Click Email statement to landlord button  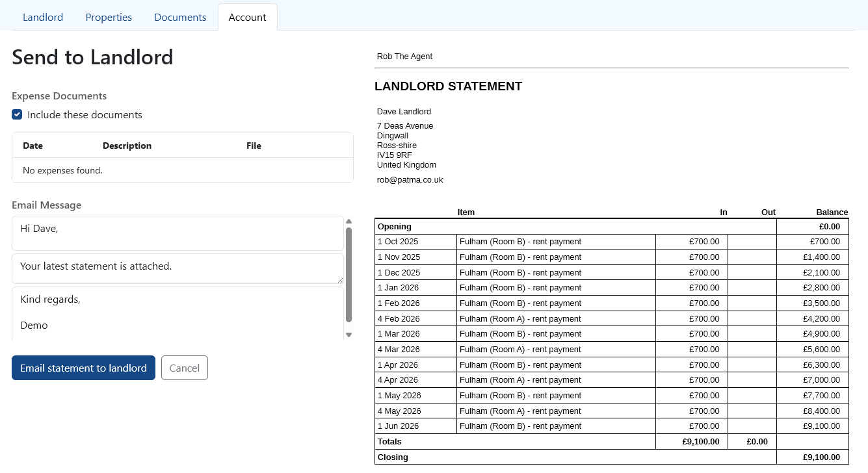pyautogui.click(x=83, y=368)
